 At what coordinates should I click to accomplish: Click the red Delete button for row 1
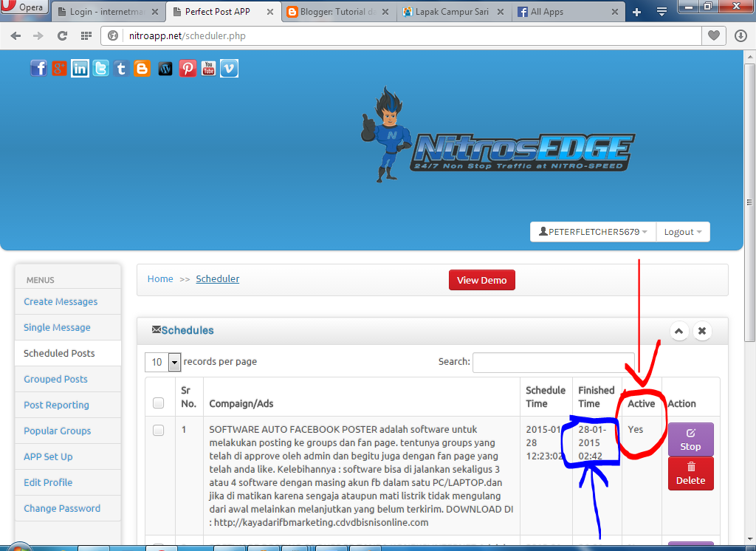pos(690,473)
